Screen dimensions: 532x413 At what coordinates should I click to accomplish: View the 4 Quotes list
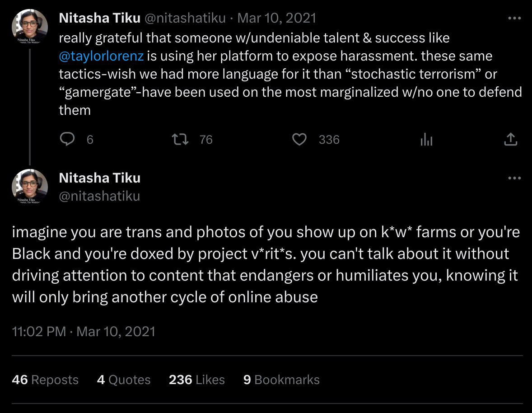coord(124,380)
